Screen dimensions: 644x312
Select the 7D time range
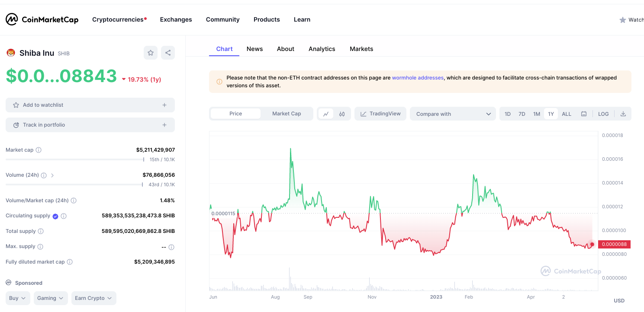(x=522, y=114)
